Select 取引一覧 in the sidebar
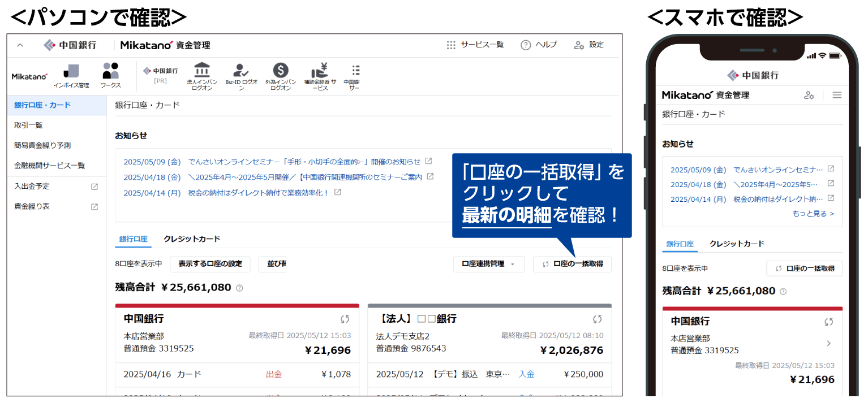 (x=28, y=125)
